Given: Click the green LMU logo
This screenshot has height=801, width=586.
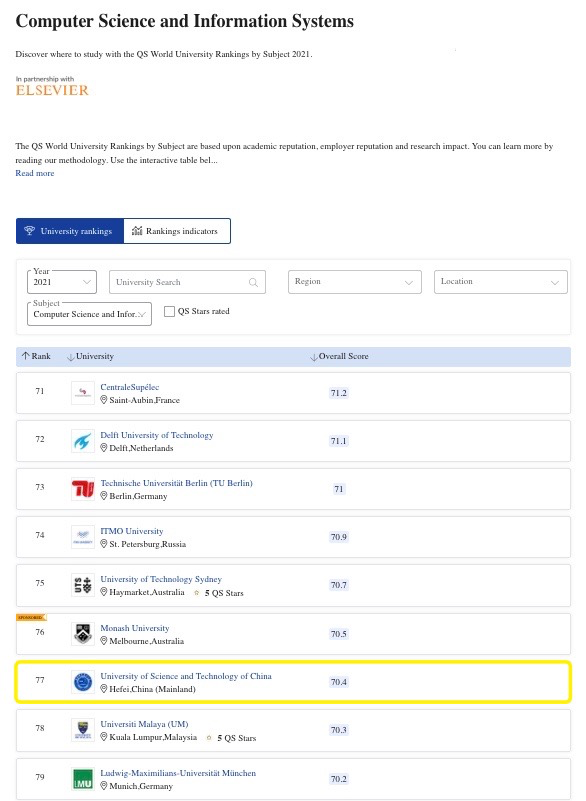Looking at the screenshot, I should coord(83,779).
